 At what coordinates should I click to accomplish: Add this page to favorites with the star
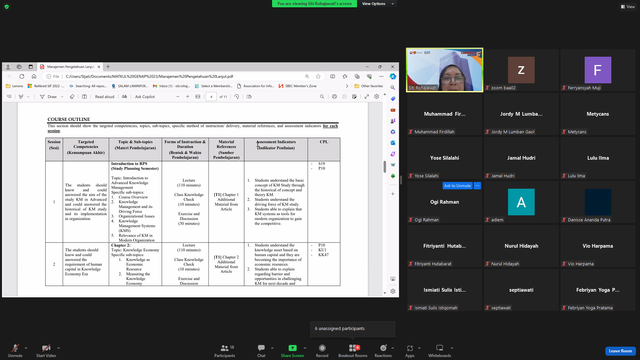click(x=318, y=76)
